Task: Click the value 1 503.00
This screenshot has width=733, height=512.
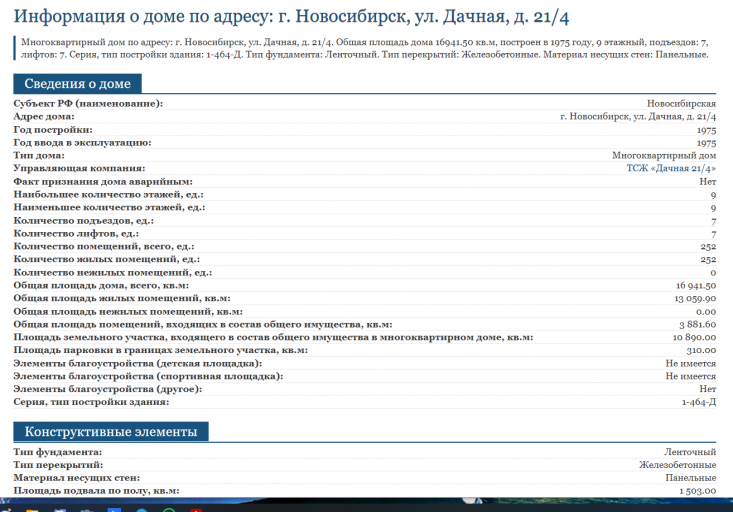Action: pyautogui.click(x=697, y=491)
